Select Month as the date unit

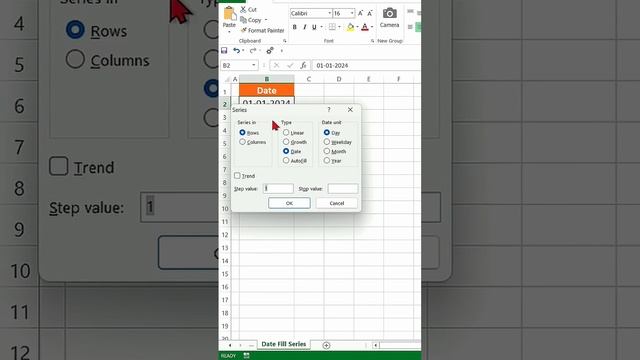[x=327, y=151]
